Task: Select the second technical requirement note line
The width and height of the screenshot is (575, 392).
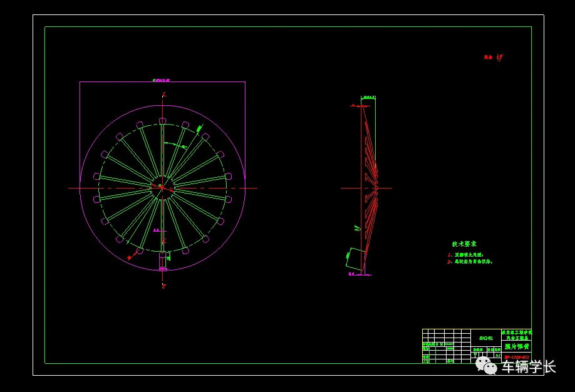Action: (470, 262)
